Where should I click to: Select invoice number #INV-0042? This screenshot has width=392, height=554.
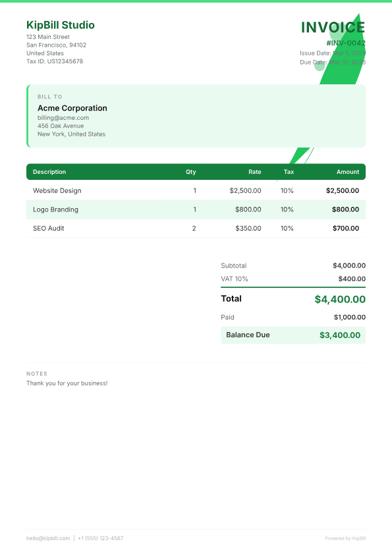coord(346,43)
